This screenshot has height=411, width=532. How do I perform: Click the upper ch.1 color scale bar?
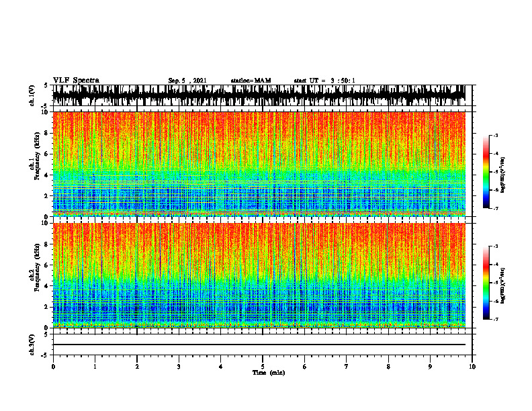pyautogui.click(x=486, y=172)
